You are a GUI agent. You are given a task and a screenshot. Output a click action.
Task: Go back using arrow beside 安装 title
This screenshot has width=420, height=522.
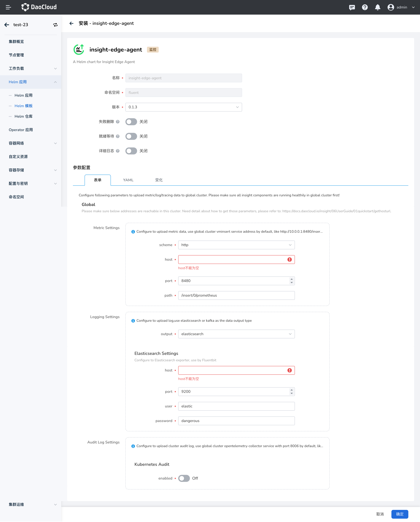pos(71,23)
